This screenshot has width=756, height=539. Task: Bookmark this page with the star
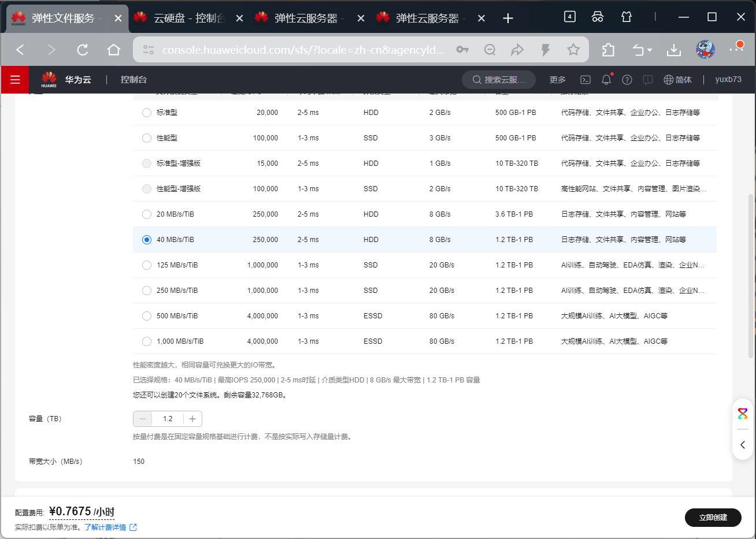coord(573,50)
